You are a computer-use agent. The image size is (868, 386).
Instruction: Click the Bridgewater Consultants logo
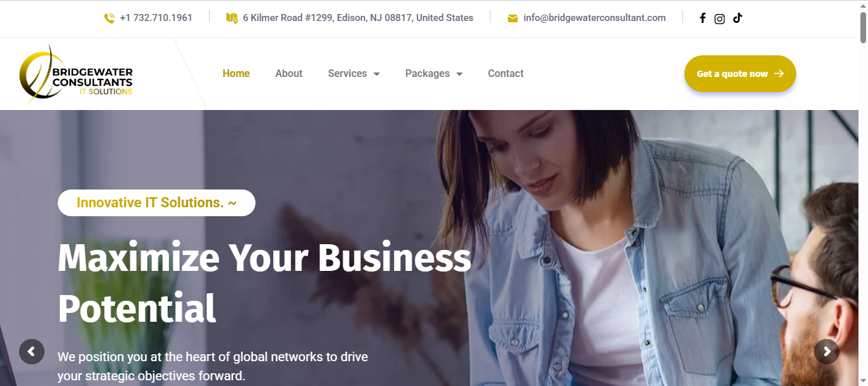[76, 73]
